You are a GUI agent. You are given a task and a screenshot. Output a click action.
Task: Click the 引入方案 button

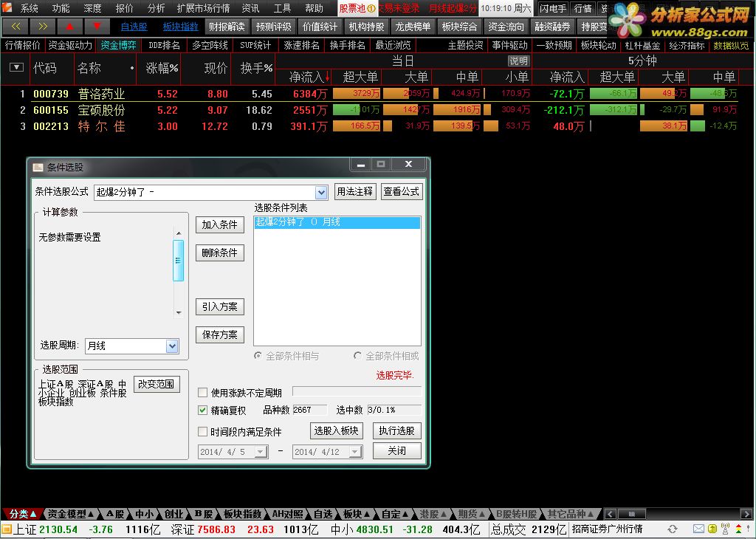[x=220, y=306]
